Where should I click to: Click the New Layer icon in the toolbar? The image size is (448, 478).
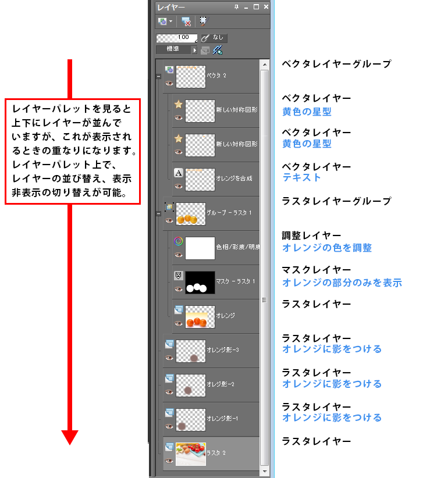pos(162,21)
